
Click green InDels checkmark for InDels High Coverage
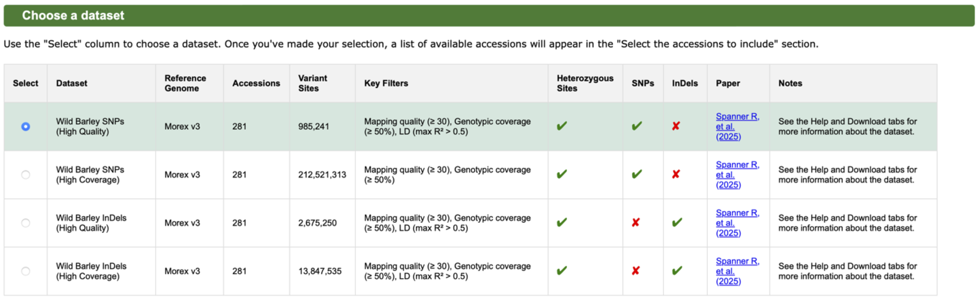pyautogui.click(x=677, y=271)
